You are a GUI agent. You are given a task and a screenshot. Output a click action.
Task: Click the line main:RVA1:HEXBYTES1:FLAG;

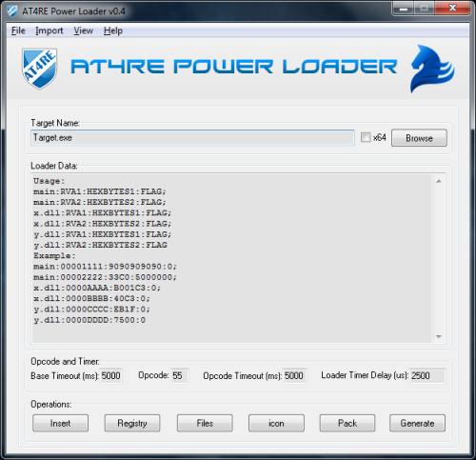[100, 191]
